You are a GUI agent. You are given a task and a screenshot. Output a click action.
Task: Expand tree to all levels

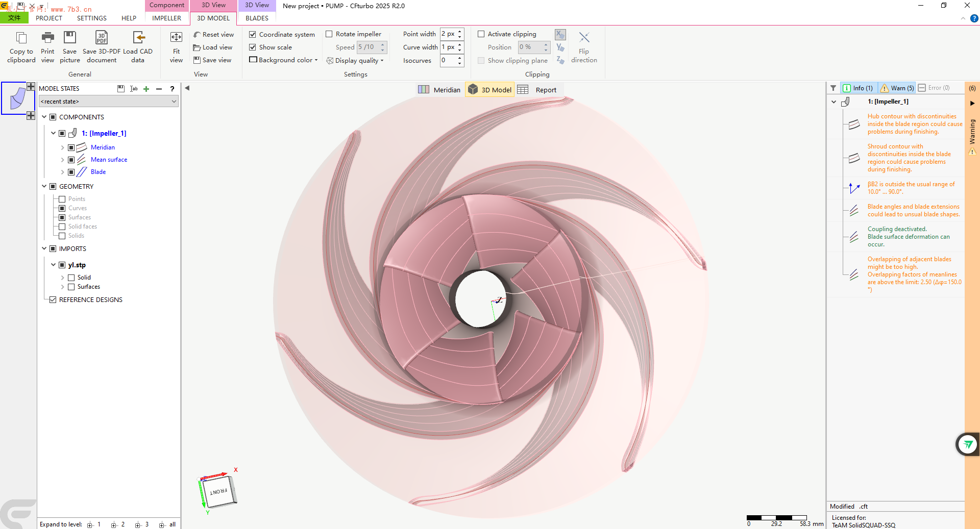pyautogui.click(x=167, y=524)
